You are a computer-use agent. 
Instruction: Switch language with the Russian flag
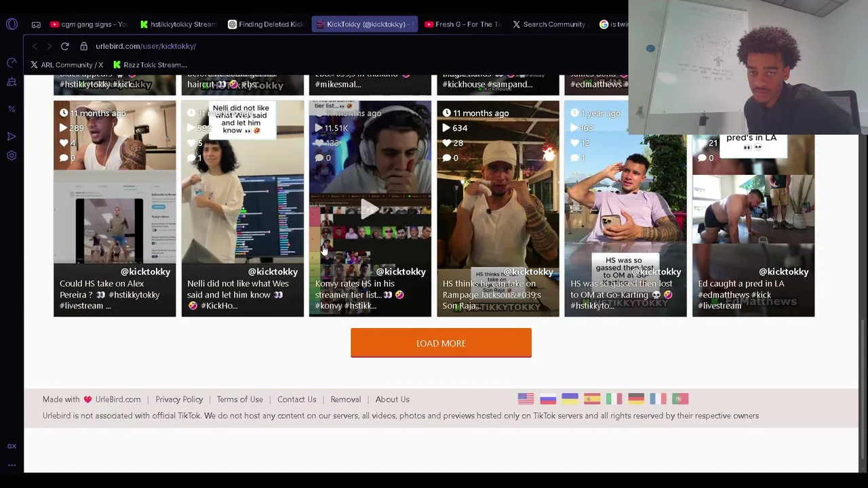tap(548, 399)
